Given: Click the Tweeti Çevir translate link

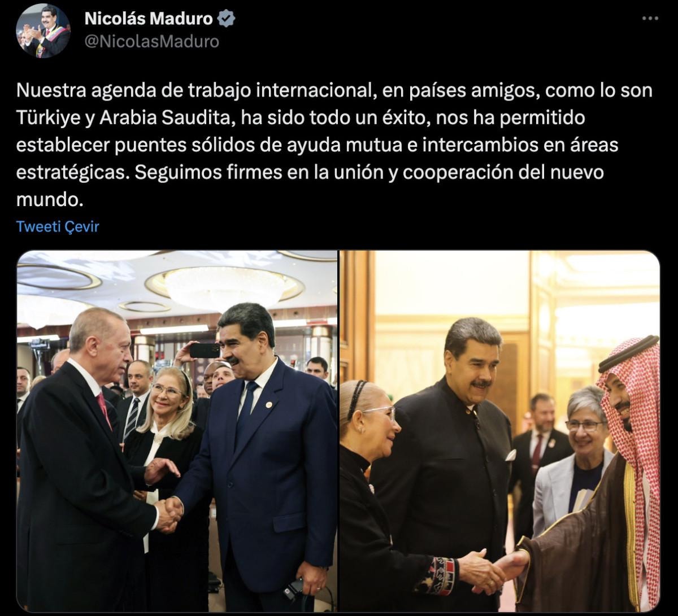Looking at the screenshot, I should point(58,226).
